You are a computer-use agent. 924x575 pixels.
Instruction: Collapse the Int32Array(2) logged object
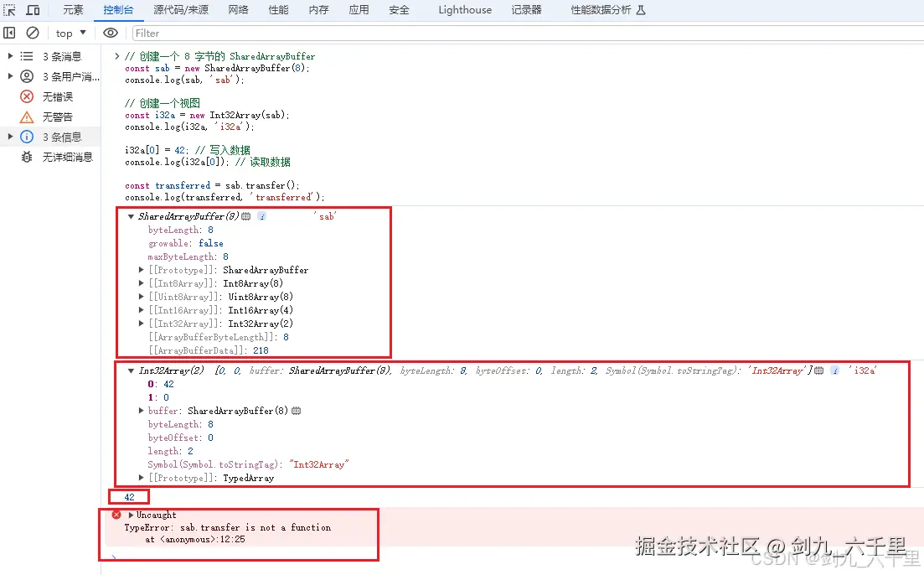(x=131, y=370)
